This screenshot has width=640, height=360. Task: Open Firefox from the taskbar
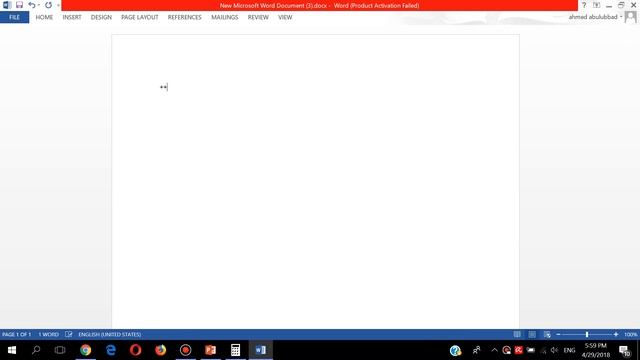[x=160, y=350]
